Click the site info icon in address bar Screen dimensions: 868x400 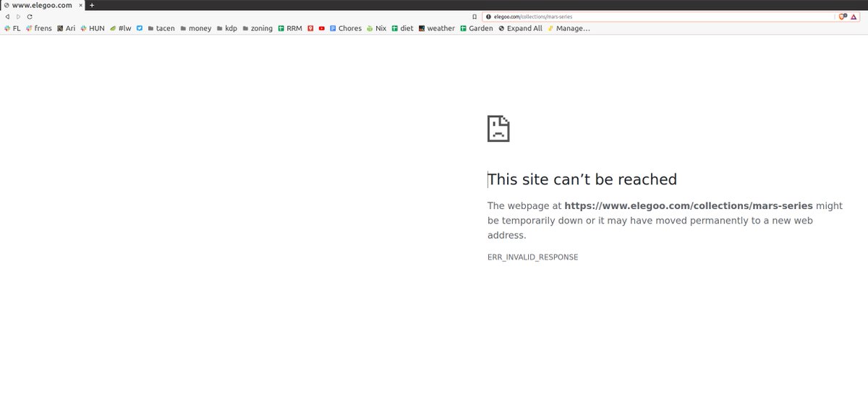click(488, 16)
